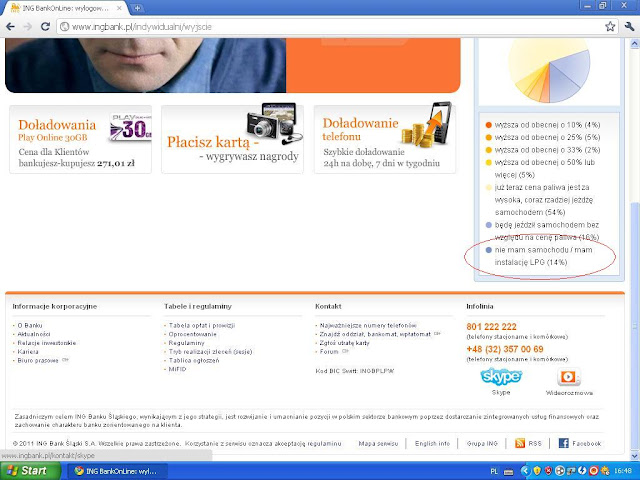Open the Aktualności link
640x480 pixels.
pyautogui.click(x=34, y=334)
